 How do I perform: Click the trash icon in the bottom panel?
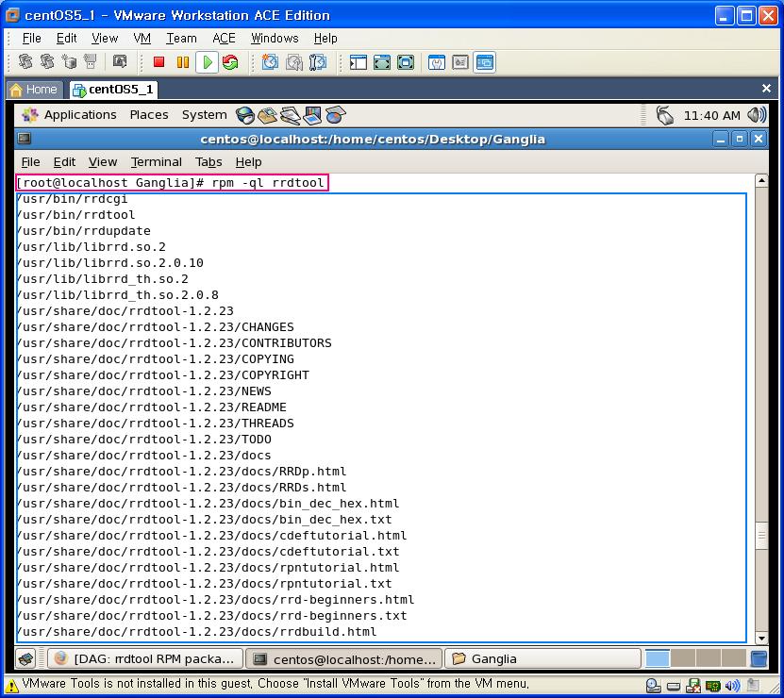759,658
